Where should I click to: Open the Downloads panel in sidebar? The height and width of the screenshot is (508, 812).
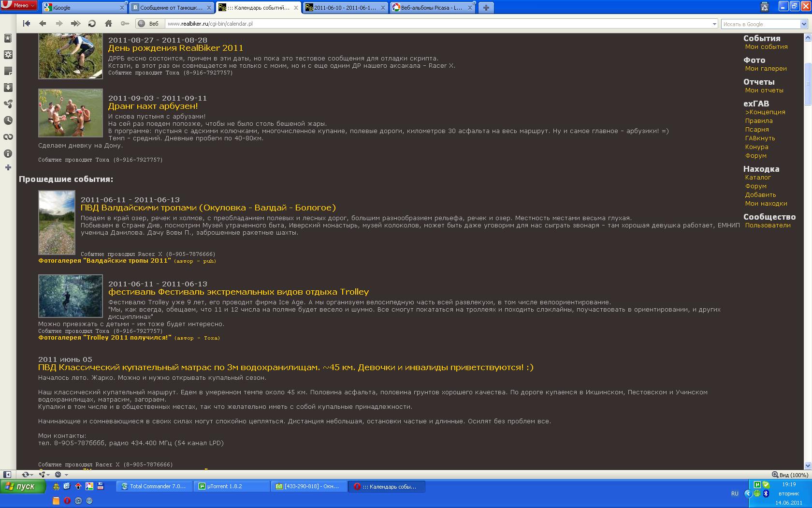[x=8, y=88]
